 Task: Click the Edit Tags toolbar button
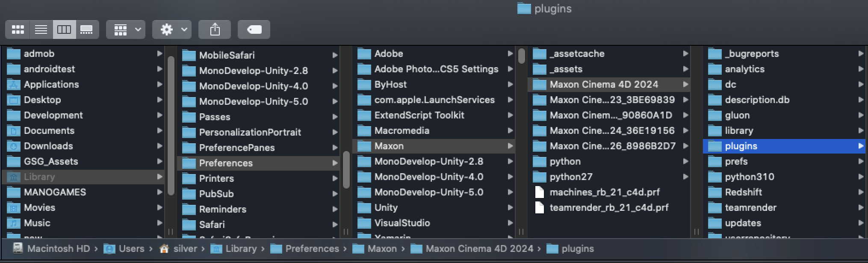pos(254,30)
